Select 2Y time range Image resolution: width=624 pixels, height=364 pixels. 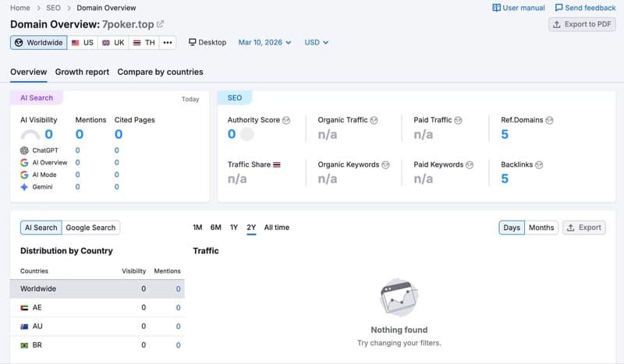tap(251, 228)
